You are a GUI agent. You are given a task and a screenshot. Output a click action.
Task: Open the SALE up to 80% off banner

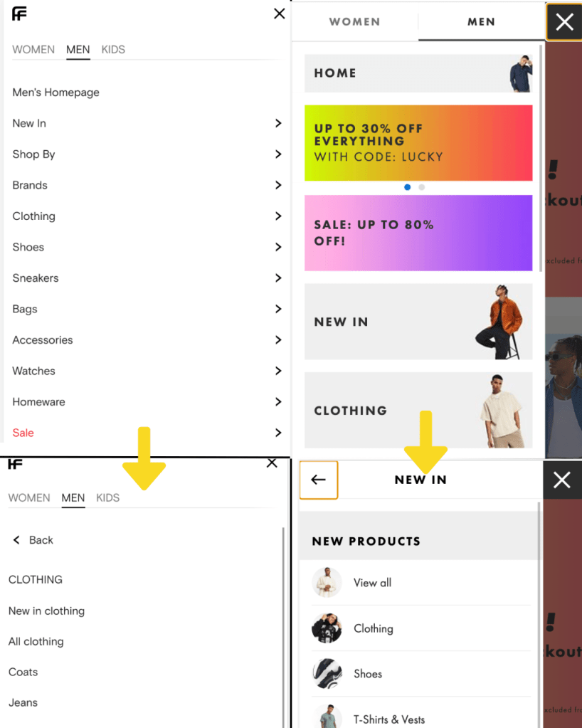(x=418, y=233)
